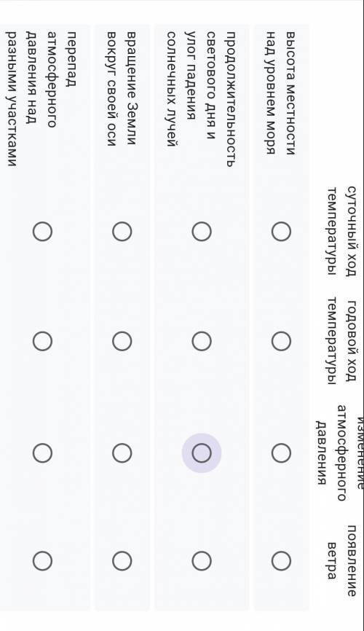Tick 'изменение атмосферного давления' radio in 'перепад' row

click(x=42, y=453)
